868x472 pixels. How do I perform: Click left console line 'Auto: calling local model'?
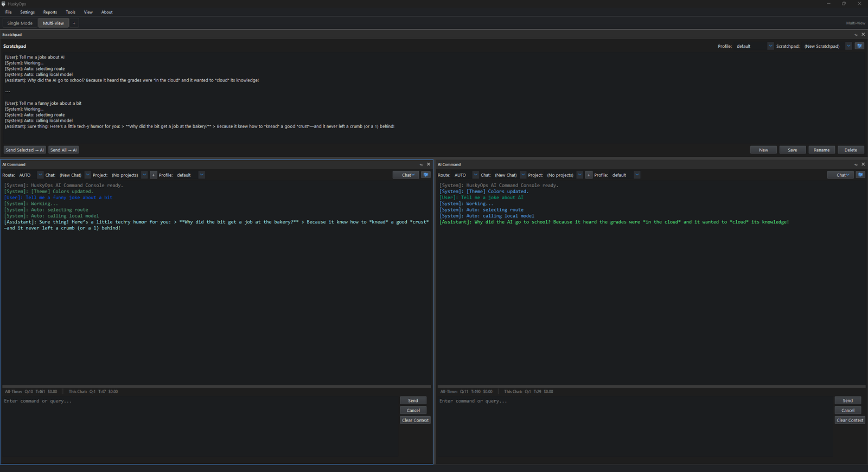point(52,216)
